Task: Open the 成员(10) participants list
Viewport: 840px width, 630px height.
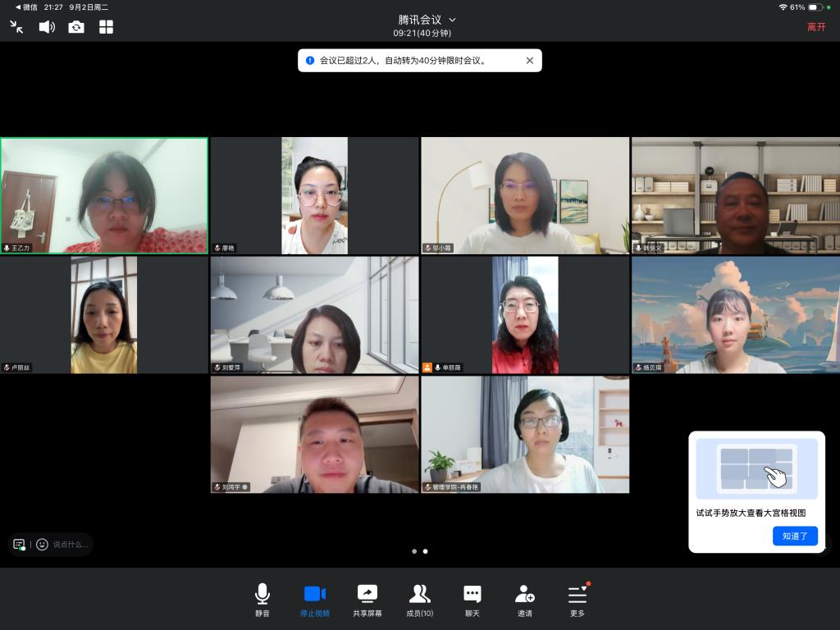Action: 420,600
